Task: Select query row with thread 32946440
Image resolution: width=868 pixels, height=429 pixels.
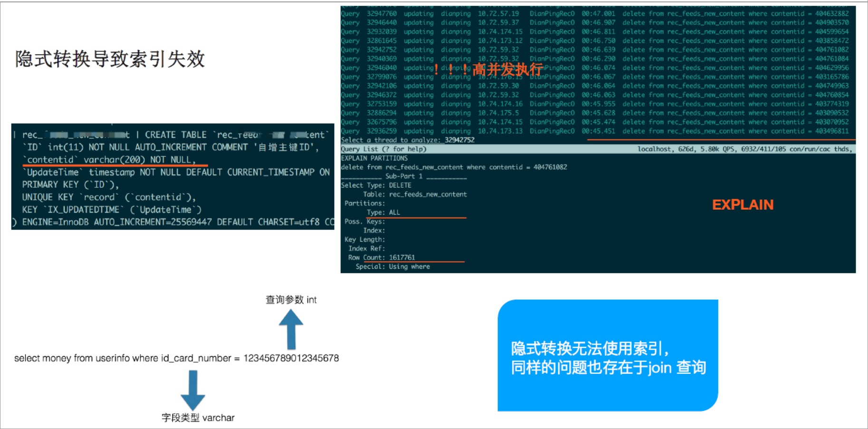Action: [x=595, y=23]
